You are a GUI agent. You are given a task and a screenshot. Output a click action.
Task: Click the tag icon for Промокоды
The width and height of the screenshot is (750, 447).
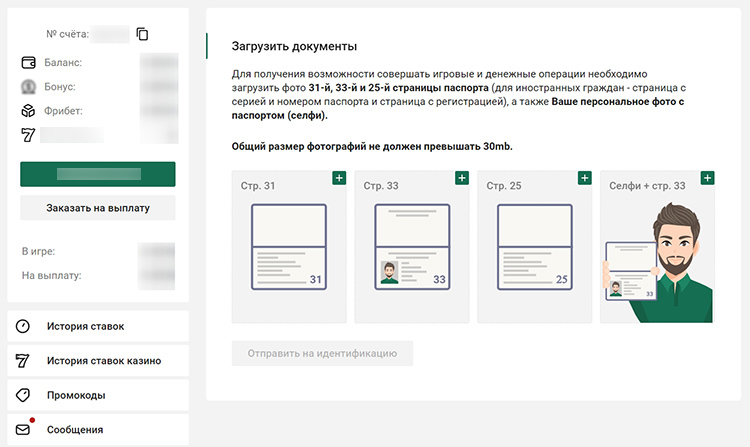point(22,395)
